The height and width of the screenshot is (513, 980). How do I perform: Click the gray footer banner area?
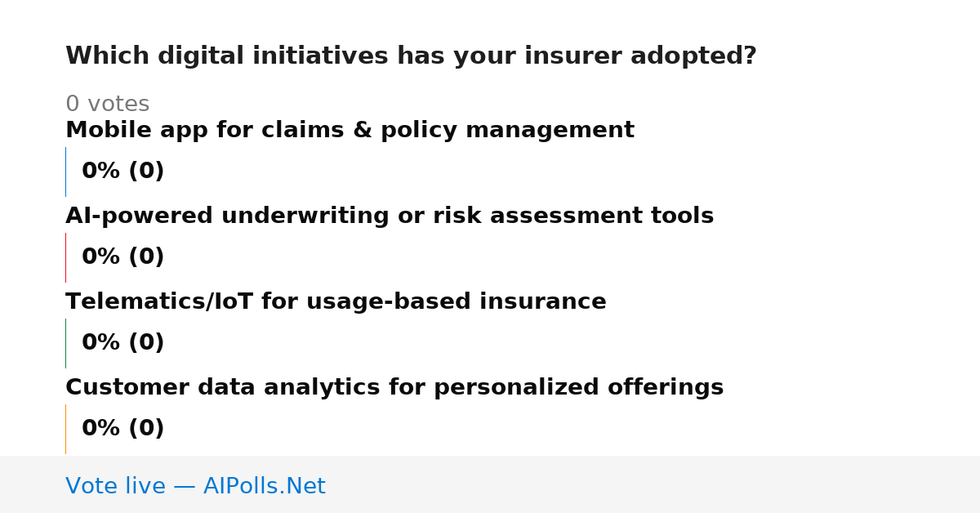[490, 484]
